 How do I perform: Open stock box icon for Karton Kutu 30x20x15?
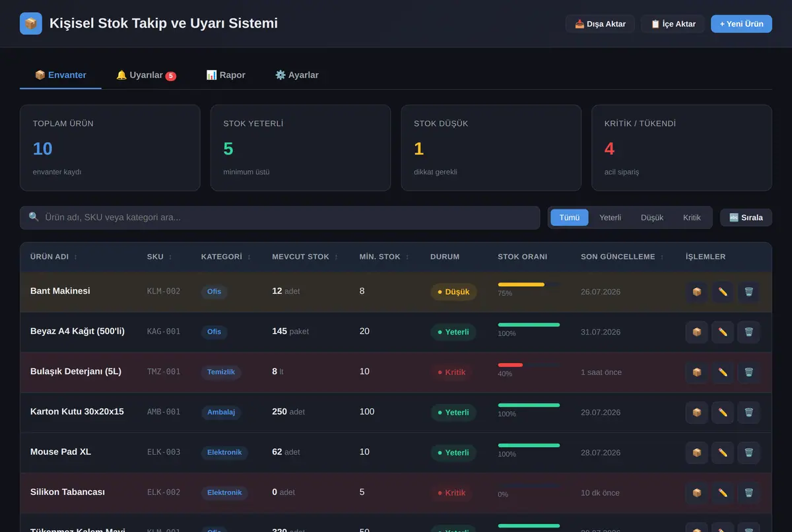click(696, 413)
